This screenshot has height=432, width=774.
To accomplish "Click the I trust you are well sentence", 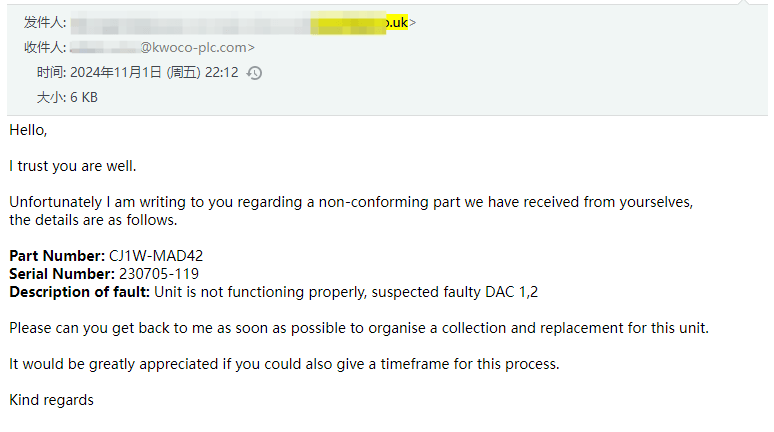I will click(x=73, y=166).
